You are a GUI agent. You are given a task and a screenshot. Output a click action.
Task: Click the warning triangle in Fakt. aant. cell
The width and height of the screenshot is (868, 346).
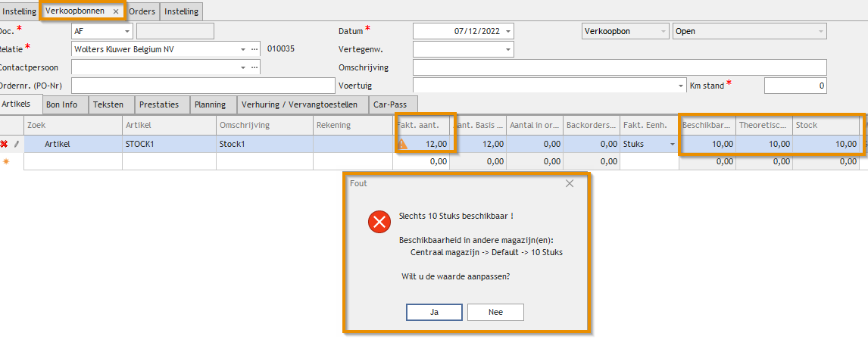[x=402, y=144]
